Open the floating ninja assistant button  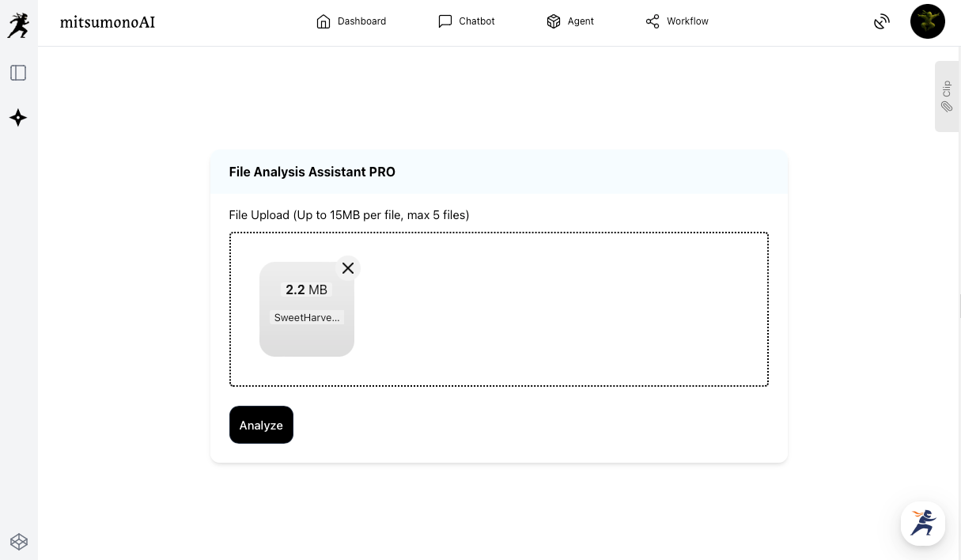coord(922,523)
